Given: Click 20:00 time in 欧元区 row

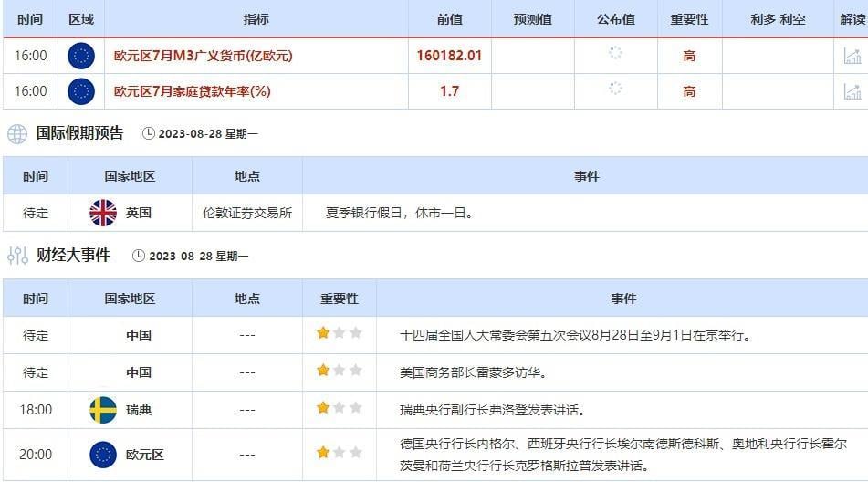Looking at the screenshot, I should pyautogui.click(x=36, y=455).
